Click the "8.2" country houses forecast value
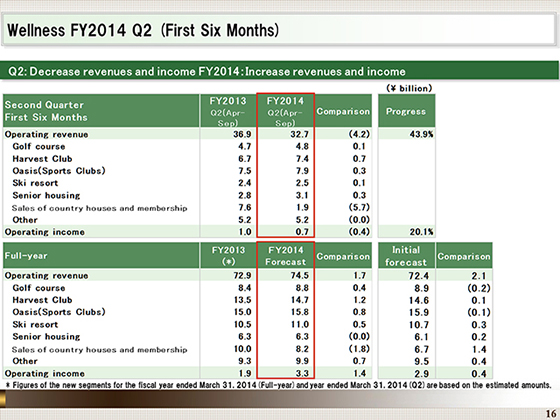 coord(302,349)
